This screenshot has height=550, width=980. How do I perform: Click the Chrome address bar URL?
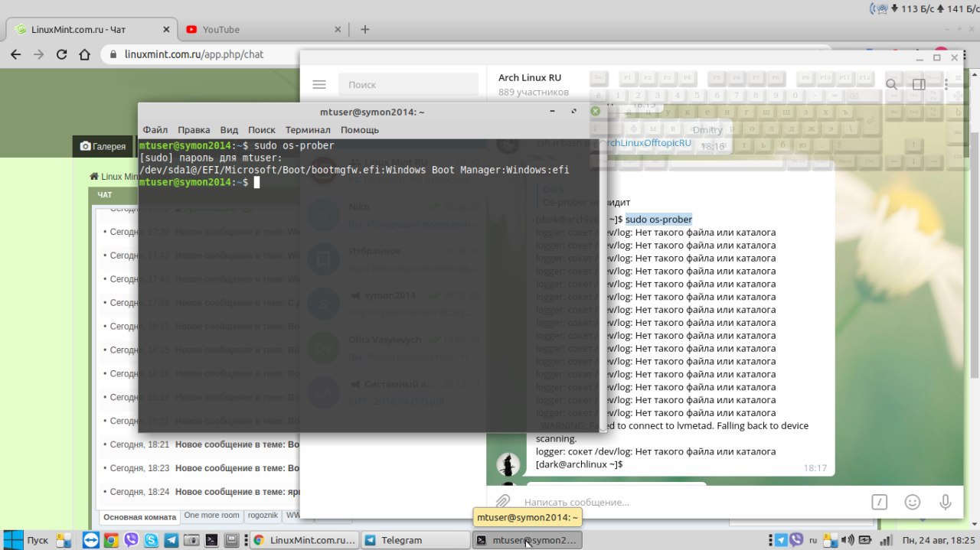(x=193, y=54)
